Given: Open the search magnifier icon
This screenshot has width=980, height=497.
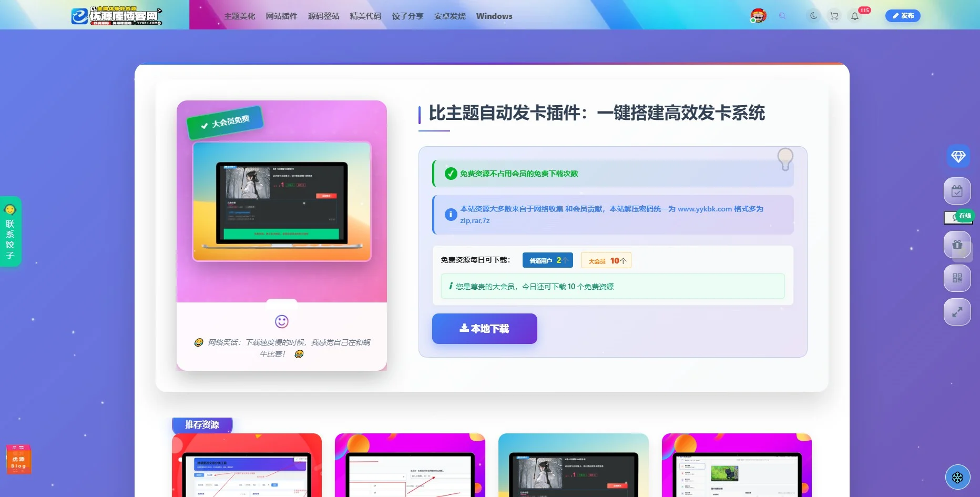Looking at the screenshot, I should 782,16.
